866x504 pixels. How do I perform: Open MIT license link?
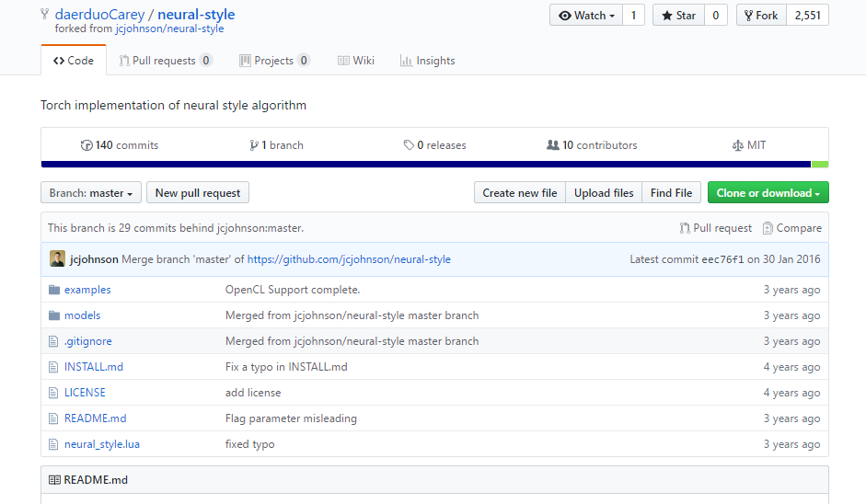coord(749,145)
